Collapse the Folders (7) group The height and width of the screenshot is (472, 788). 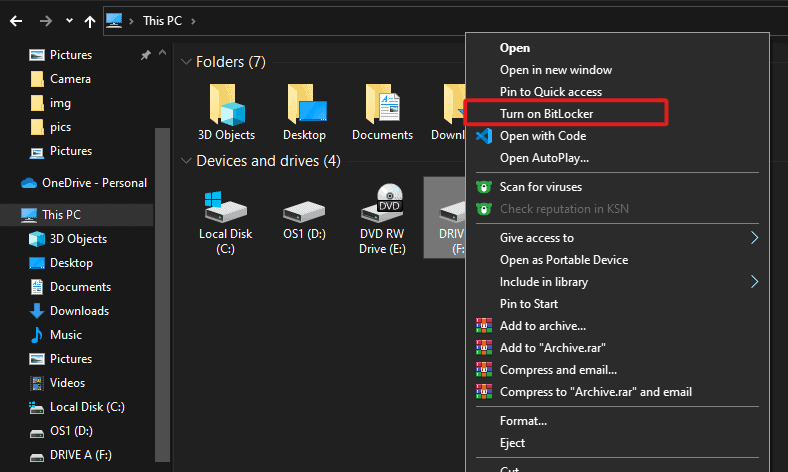[186, 62]
